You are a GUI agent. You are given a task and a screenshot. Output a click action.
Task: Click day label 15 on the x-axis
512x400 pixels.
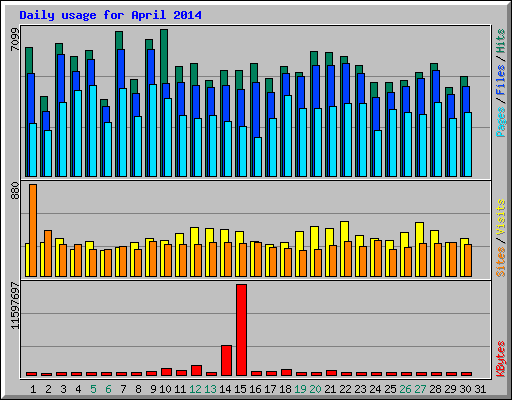[240, 389]
